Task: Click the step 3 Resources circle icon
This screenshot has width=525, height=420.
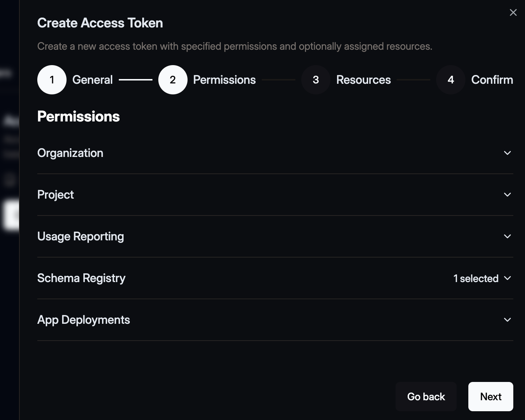Action: (316, 80)
